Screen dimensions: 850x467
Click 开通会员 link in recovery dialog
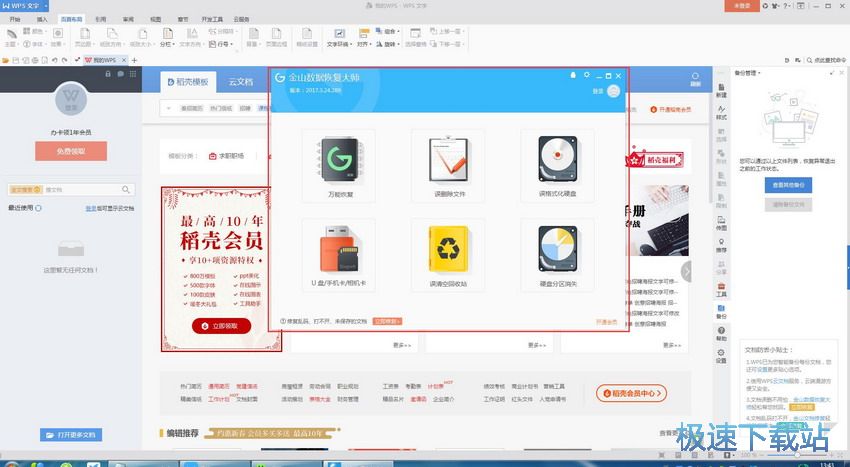point(607,322)
